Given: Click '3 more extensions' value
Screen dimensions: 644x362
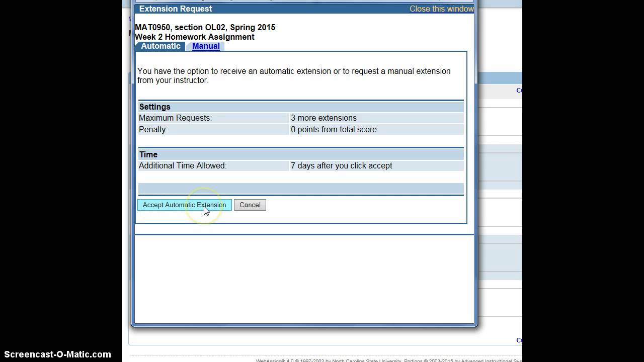Looking at the screenshot, I should coord(324,118).
